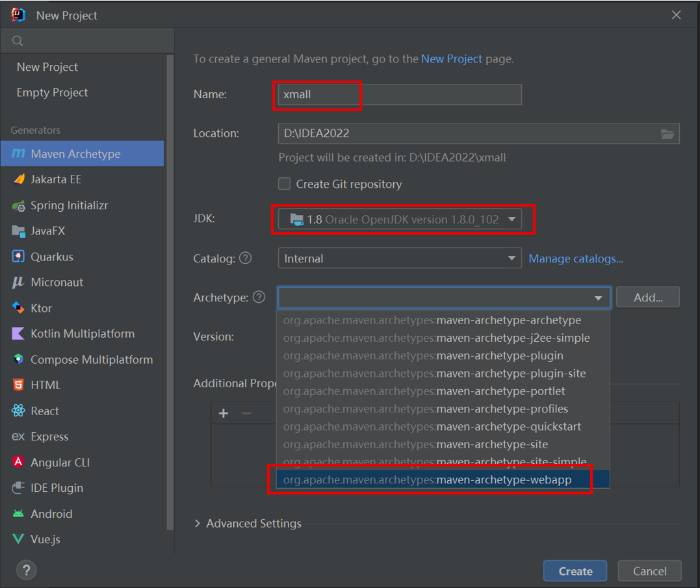The height and width of the screenshot is (588, 700).
Task: Click the Vue.js green V icon
Action: pos(18,539)
